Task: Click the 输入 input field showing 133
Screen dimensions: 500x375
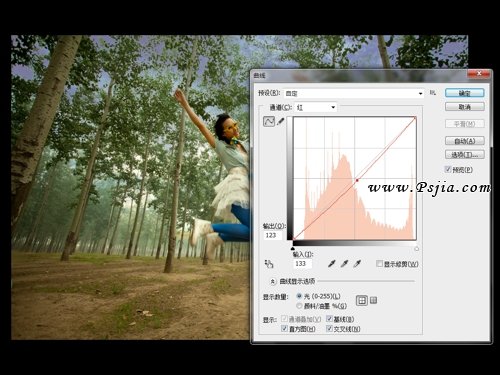Action: 303,264
